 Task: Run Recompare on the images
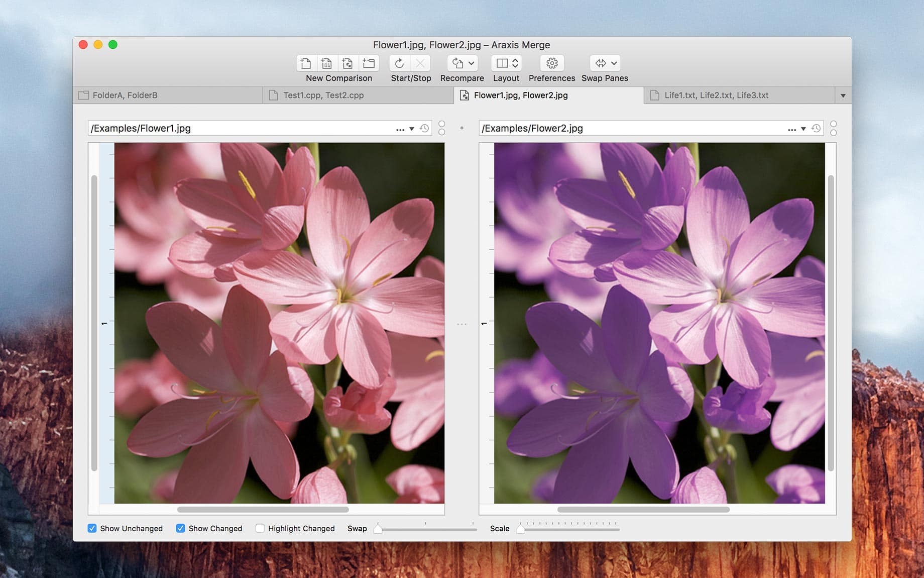[x=457, y=63]
